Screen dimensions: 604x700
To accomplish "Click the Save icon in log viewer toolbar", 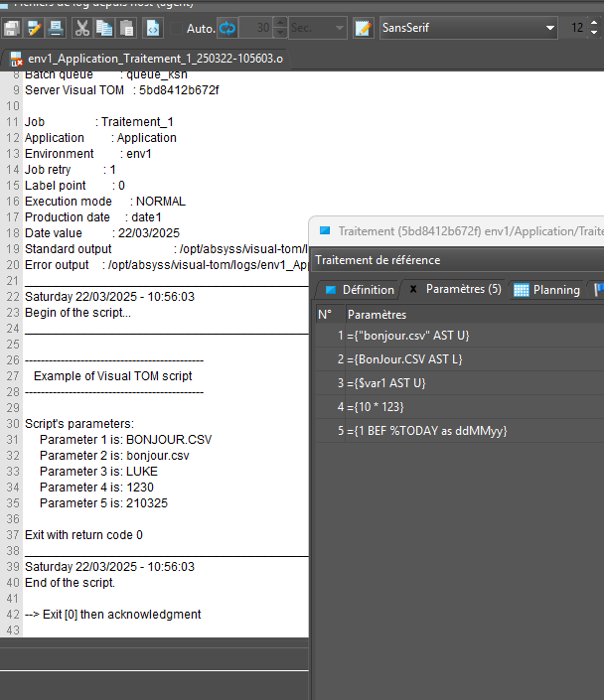I will click(12, 28).
